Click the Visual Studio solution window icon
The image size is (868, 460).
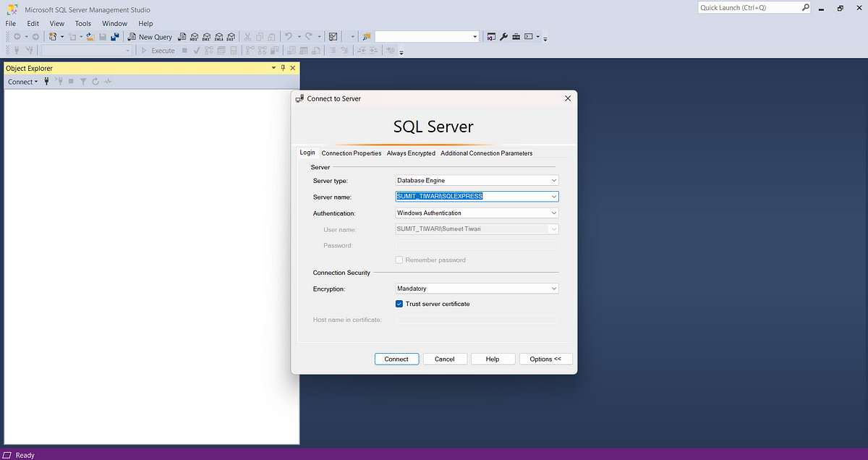(x=491, y=36)
